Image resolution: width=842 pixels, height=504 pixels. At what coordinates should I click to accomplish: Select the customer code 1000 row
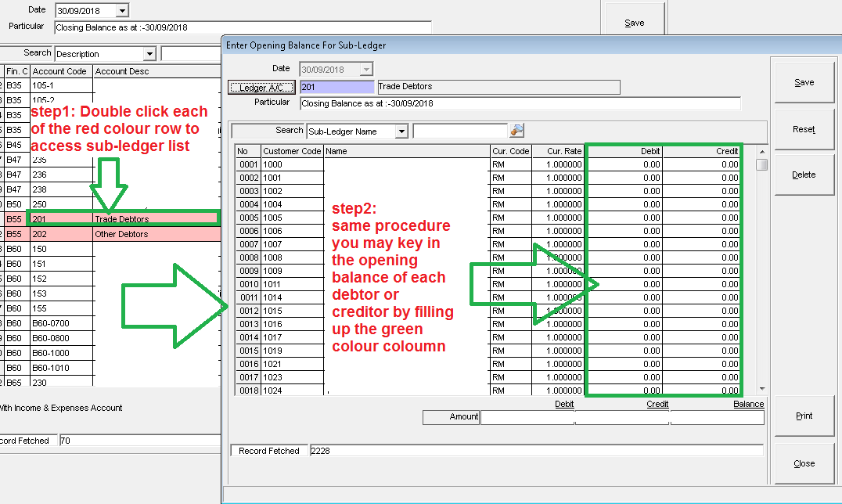[291, 165]
